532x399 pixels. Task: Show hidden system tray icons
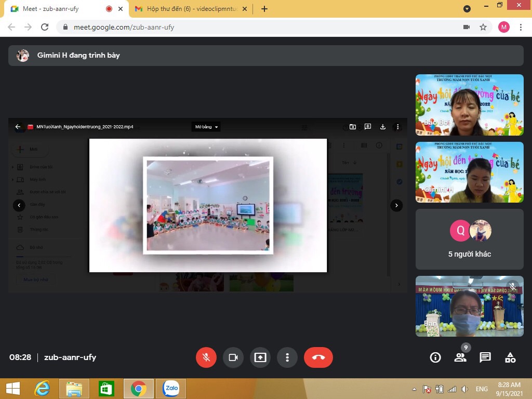point(414,389)
